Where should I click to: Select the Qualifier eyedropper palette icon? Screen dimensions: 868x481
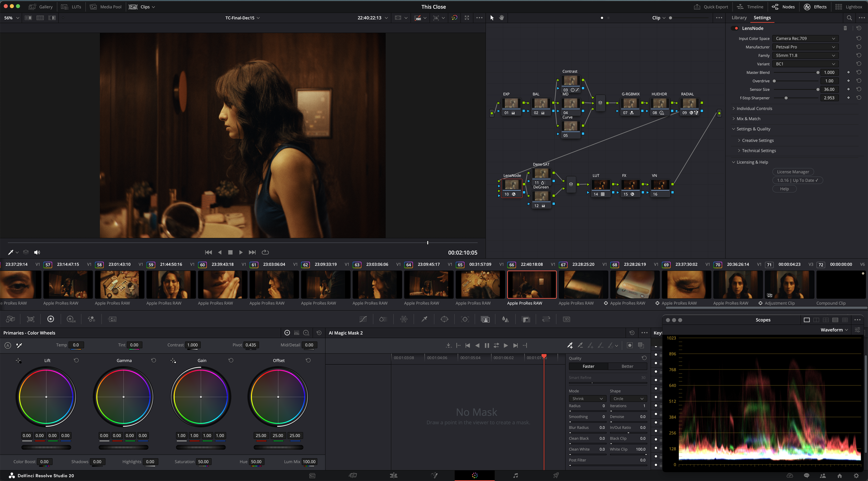pyautogui.click(x=424, y=319)
